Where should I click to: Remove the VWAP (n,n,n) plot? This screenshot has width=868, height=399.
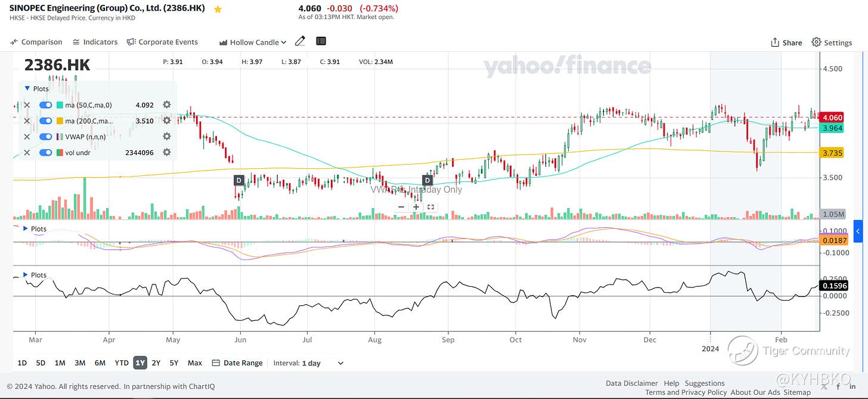(27, 137)
